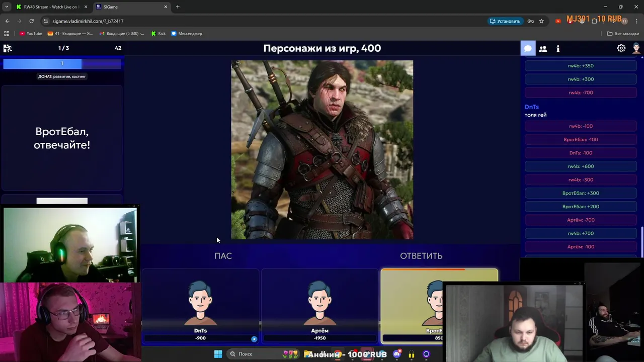Open the Yandex mail bookmark

(x=70, y=34)
